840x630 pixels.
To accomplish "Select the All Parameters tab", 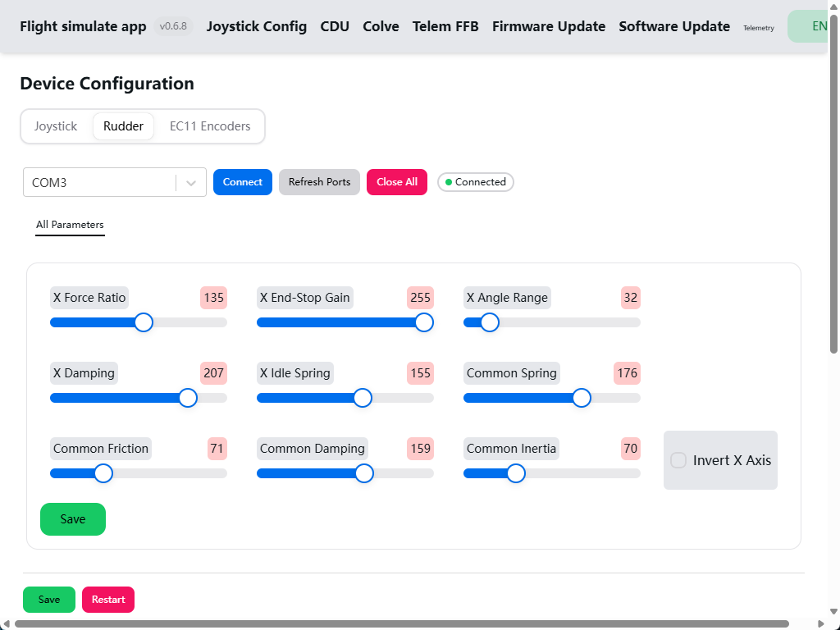I will click(71, 225).
